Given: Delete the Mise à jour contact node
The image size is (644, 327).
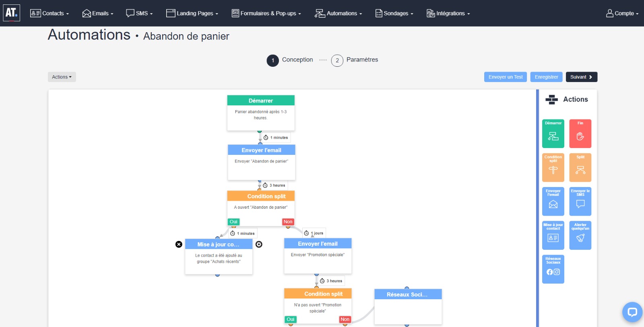Looking at the screenshot, I should [179, 244].
